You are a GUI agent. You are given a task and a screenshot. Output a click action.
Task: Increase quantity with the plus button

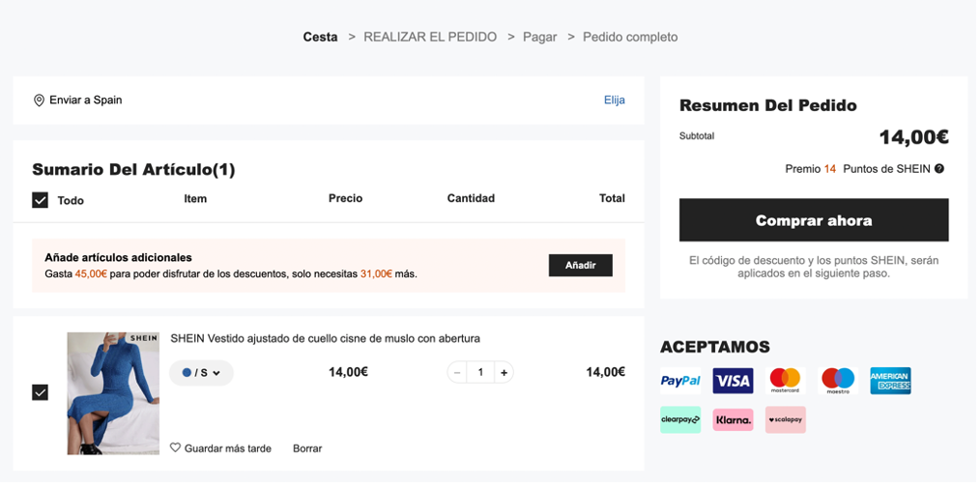tap(504, 373)
